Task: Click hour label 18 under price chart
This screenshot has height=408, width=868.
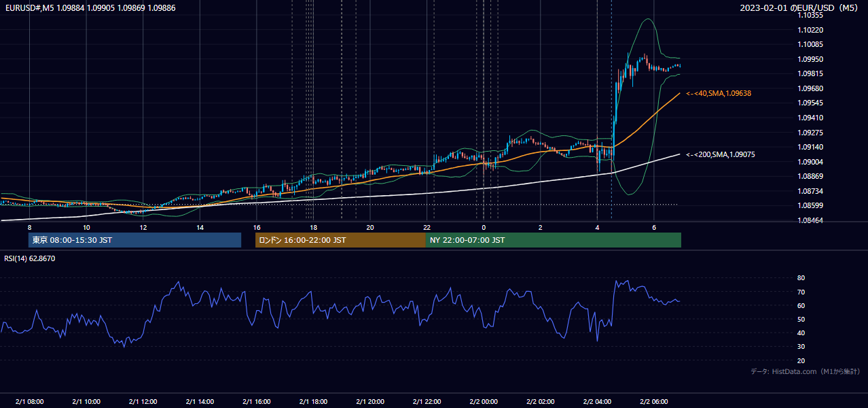Action: tap(313, 227)
